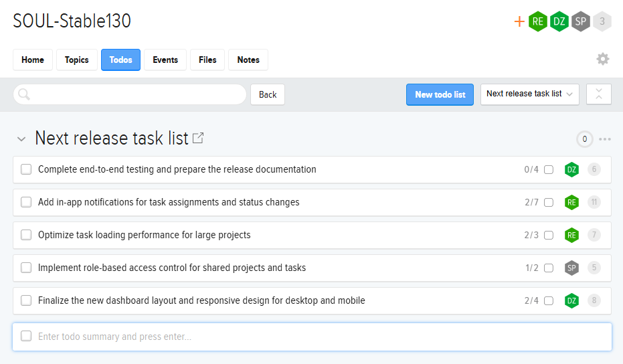Click DZ assignee icon on end-to-end testing task
This screenshot has height=364, width=623.
point(571,170)
